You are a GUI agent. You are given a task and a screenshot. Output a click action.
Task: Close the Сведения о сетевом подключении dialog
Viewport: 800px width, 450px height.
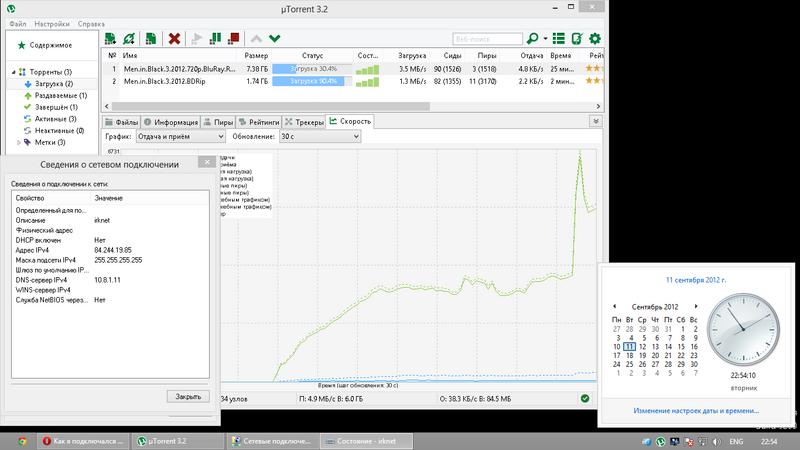pos(207,162)
